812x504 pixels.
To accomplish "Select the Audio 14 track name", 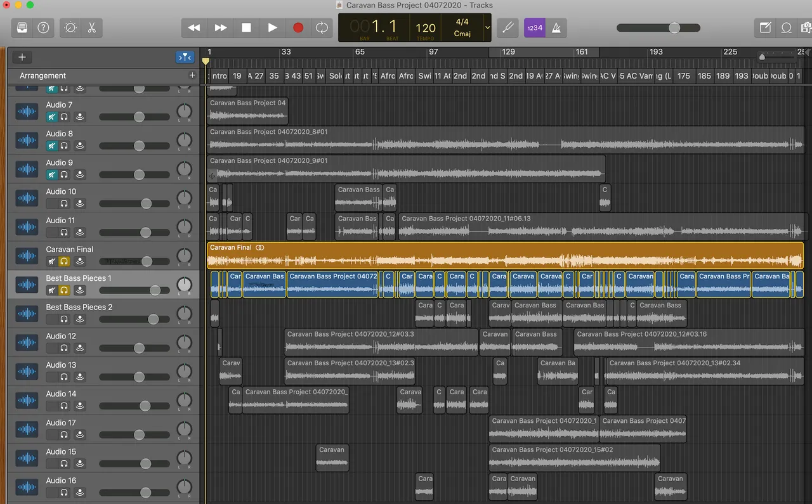I will [61, 394].
